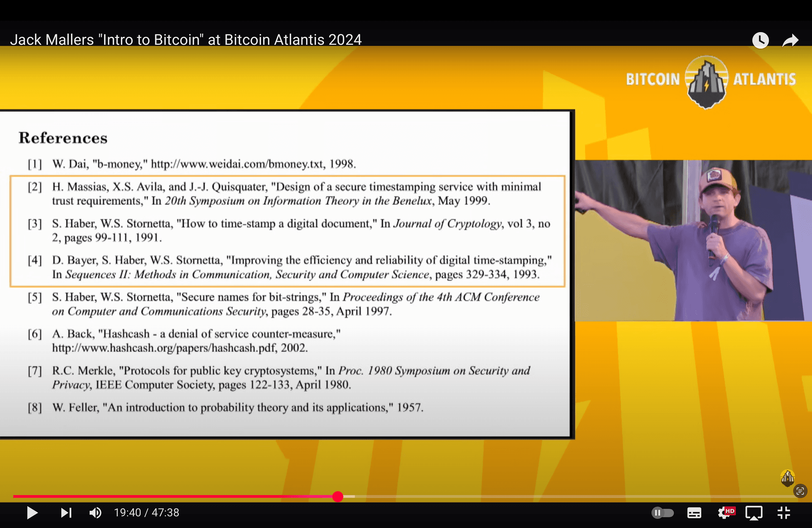Toggle the autoplay switch
Viewport: 812px width, 528px height.
(x=662, y=513)
